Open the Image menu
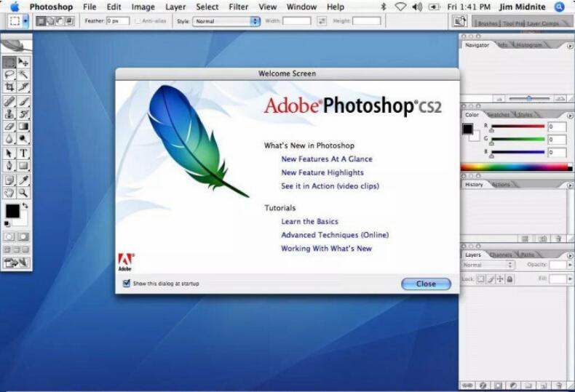Screen dimensions: 575x392 coord(143,7)
